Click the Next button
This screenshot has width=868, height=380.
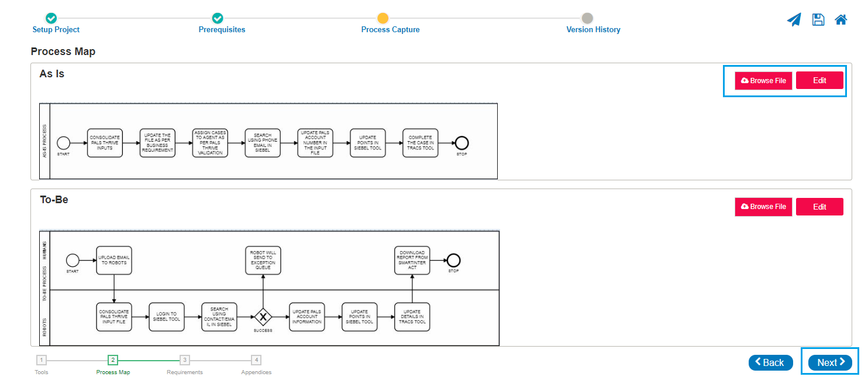[x=829, y=362]
